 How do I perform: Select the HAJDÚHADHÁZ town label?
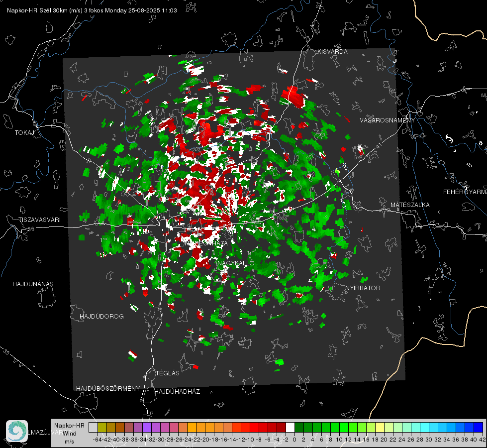177,392
